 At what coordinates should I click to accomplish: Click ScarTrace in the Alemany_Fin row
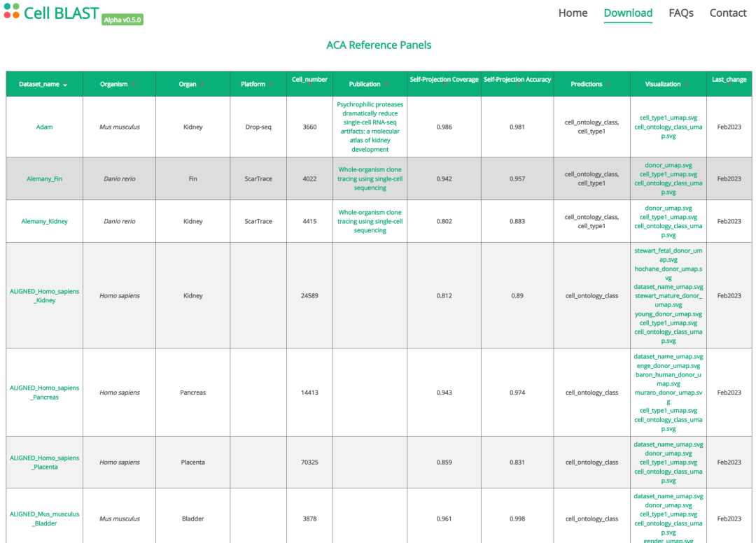258,178
